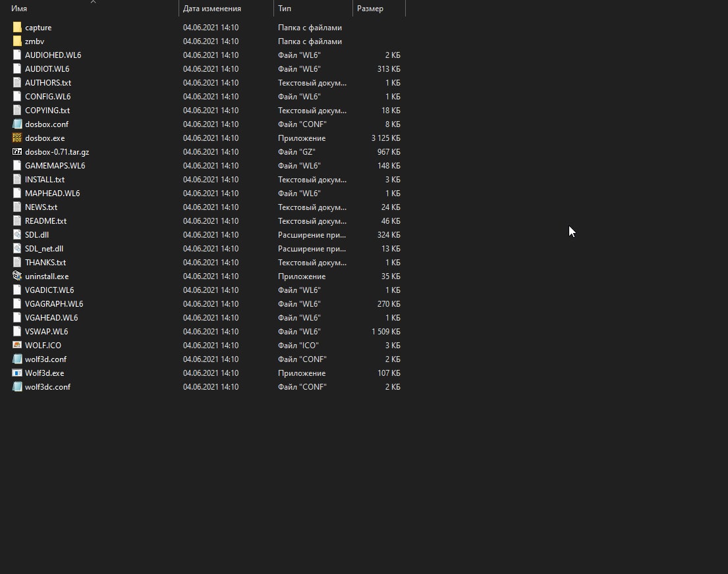This screenshot has width=728, height=574.
Task: Click the 967 КБ size value
Action: click(x=389, y=152)
